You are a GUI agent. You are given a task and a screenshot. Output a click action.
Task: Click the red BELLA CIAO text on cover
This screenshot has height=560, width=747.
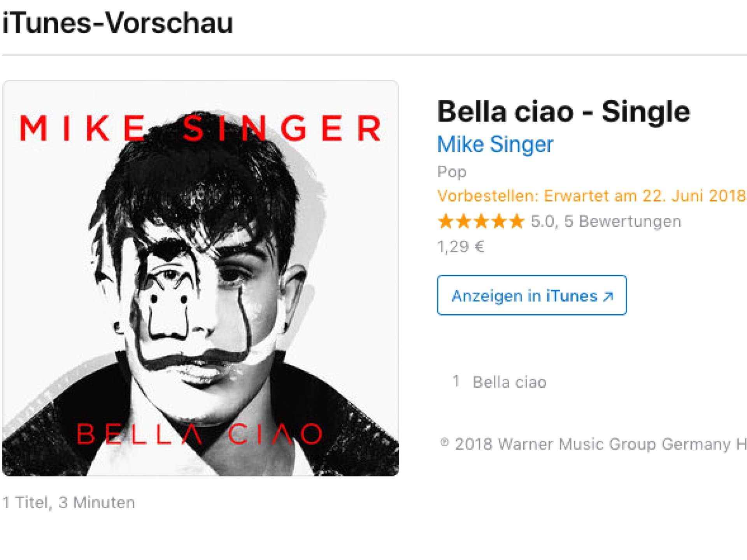pos(200,434)
